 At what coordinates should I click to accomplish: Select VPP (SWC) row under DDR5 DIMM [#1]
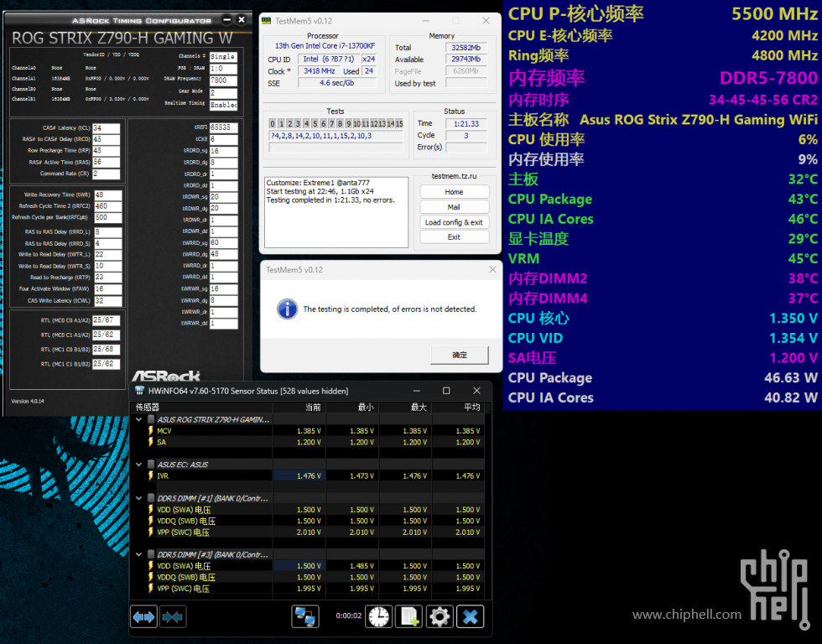tap(183, 532)
